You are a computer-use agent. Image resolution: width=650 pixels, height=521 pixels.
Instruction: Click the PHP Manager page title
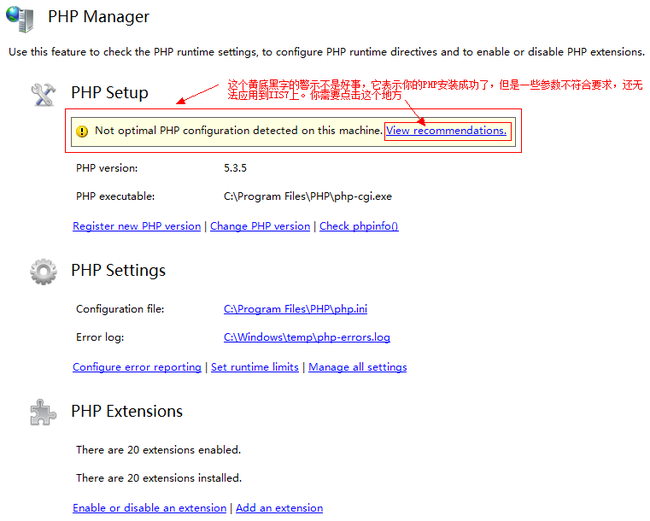(x=98, y=17)
